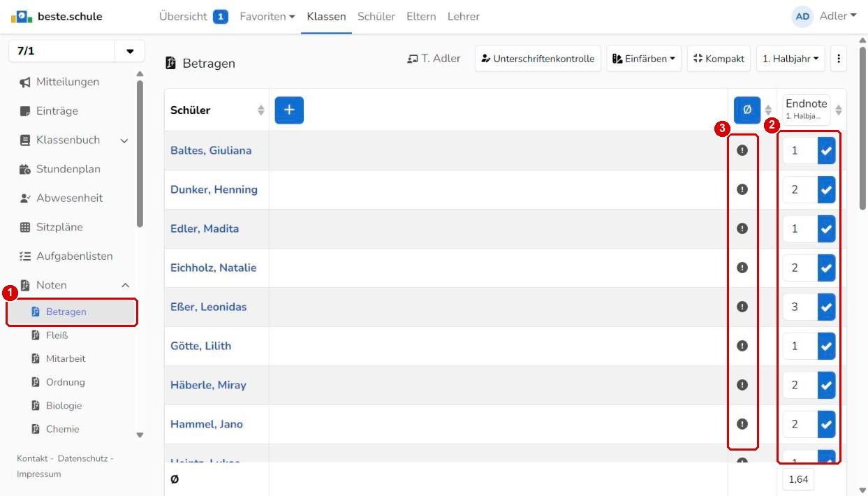The image size is (868, 496).
Task: Open student link Baltes, Giuliana
Action: tap(211, 150)
